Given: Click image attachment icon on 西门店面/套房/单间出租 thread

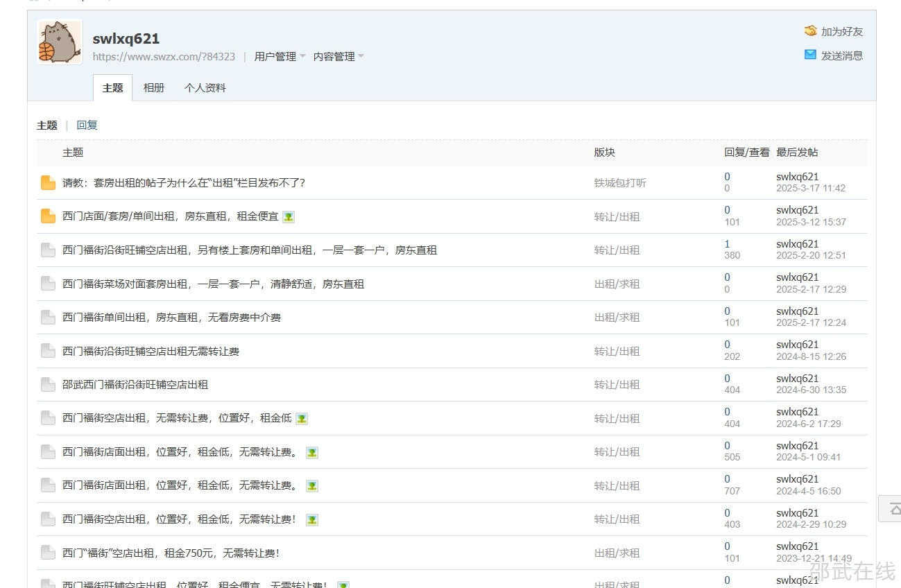Looking at the screenshot, I should coord(289,217).
